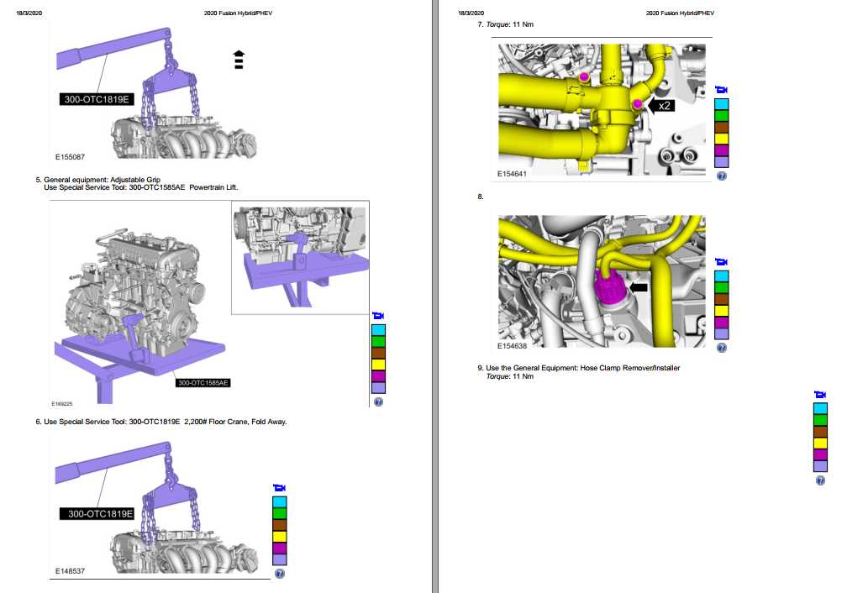Click 'Use Special Service Tool: 300-OTC1585AE Powertrain Lift' line
The height and width of the screenshot is (593, 868).
pos(140,187)
